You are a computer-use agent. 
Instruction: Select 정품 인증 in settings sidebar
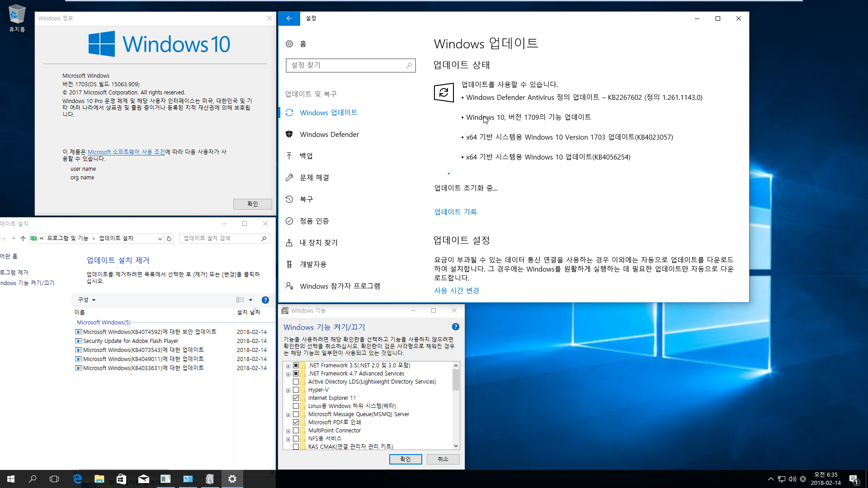click(x=314, y=221)
